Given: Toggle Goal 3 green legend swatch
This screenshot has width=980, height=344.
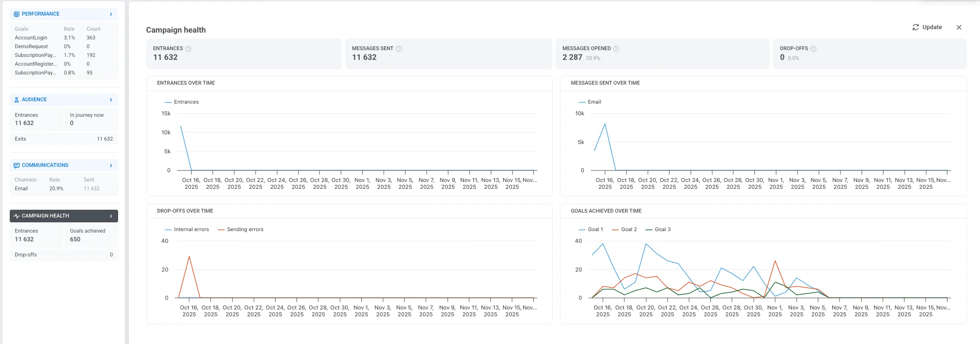Looking at the screenshot, I should 649,230.
